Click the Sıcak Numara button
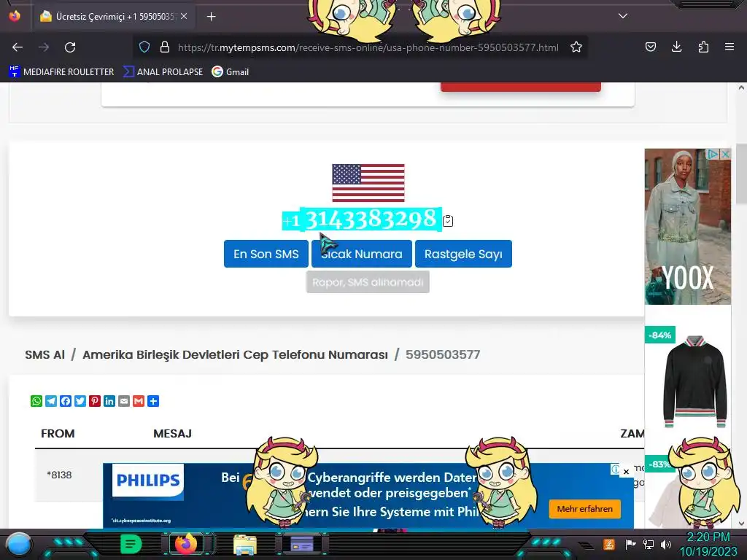747x560 pixels. (362, 254)
